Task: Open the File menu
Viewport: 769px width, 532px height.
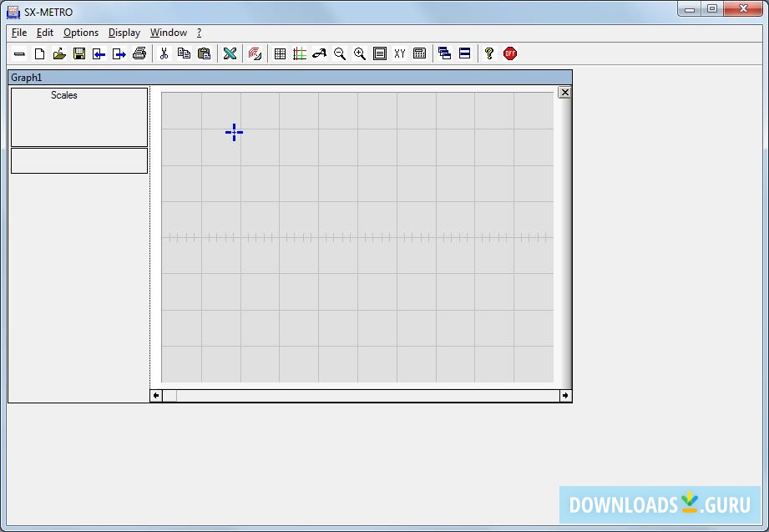Action: pos(19,33)
